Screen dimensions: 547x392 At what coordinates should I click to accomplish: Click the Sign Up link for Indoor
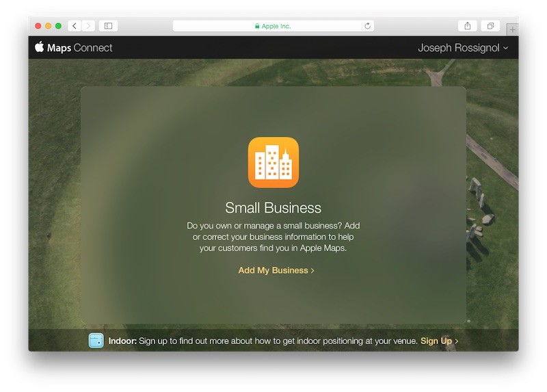(x=439, y=341)
